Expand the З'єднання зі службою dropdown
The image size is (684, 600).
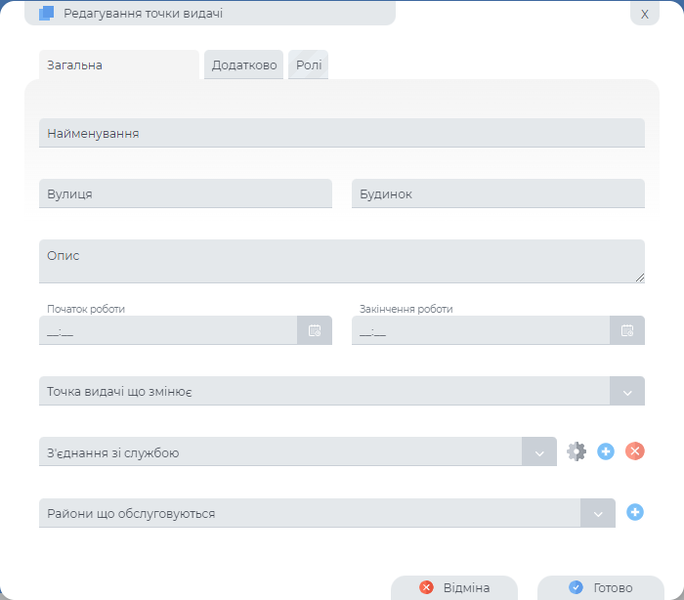[539, 452]
